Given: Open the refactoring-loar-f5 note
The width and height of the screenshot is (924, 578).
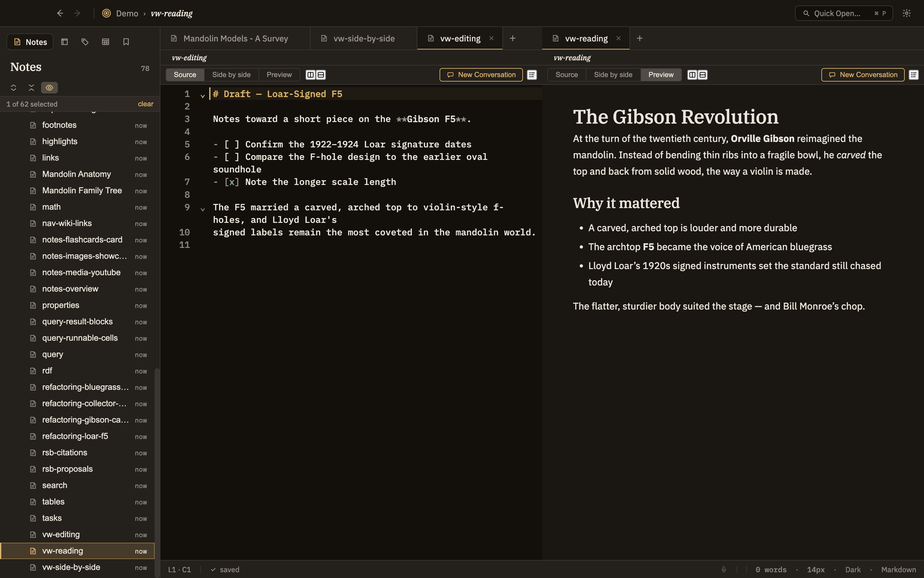Looking at the screenshot, I should [x=77, y=437].
